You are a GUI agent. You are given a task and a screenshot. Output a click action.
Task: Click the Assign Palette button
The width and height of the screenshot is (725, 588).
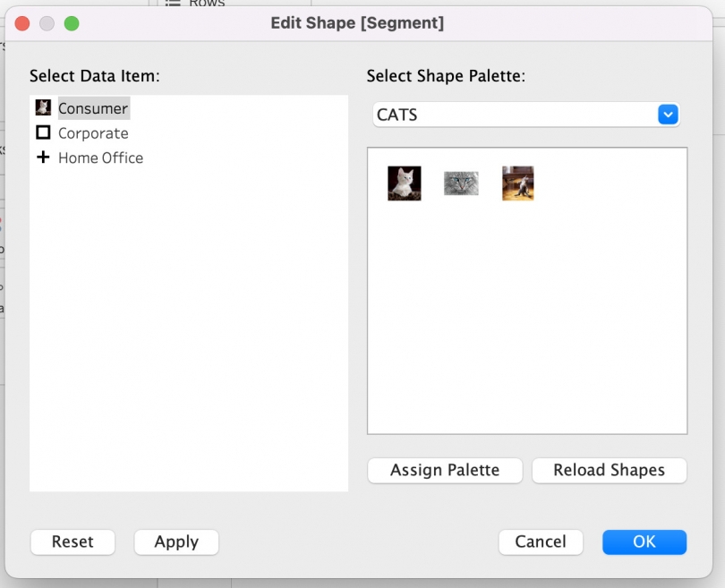pos(444,470)
